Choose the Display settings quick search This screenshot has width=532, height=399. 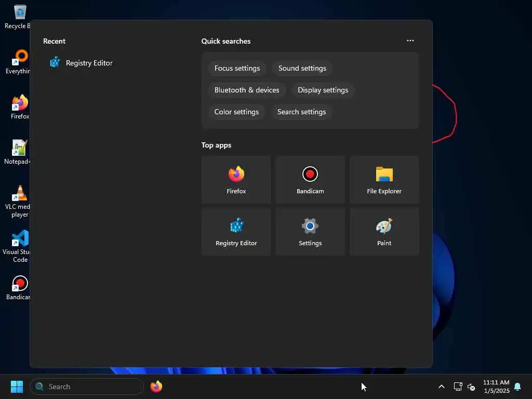(323, 90)
